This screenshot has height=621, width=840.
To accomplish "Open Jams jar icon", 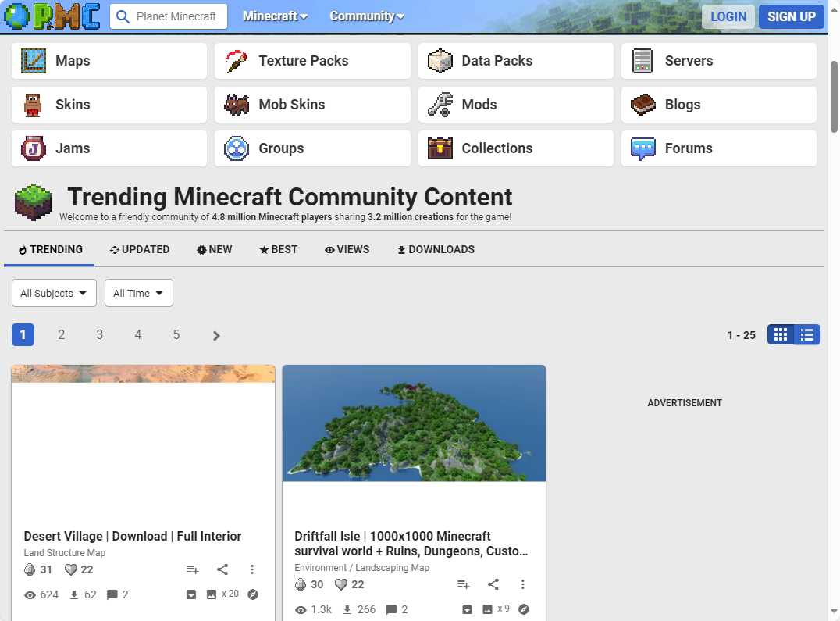I will coord(34,148).
